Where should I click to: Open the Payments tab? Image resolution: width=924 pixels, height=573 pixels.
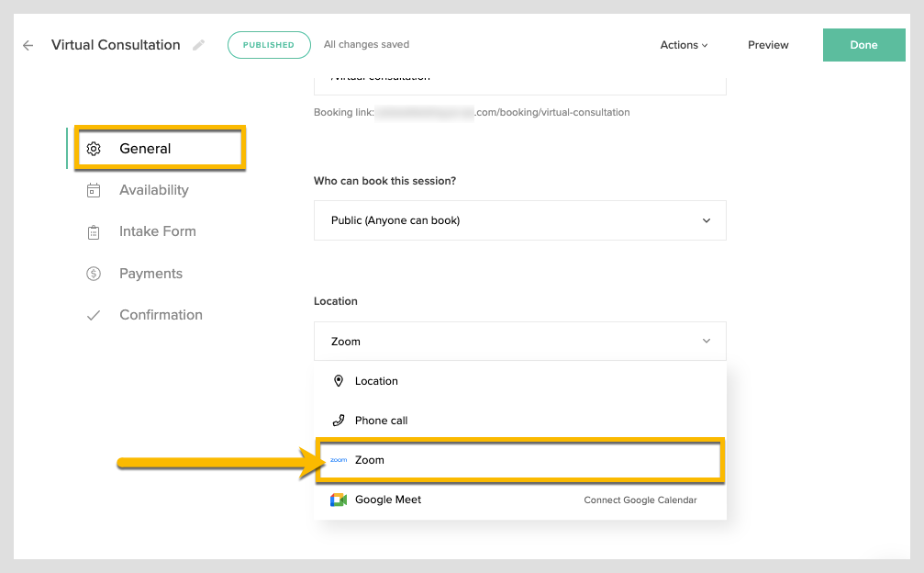coord(150,273)
